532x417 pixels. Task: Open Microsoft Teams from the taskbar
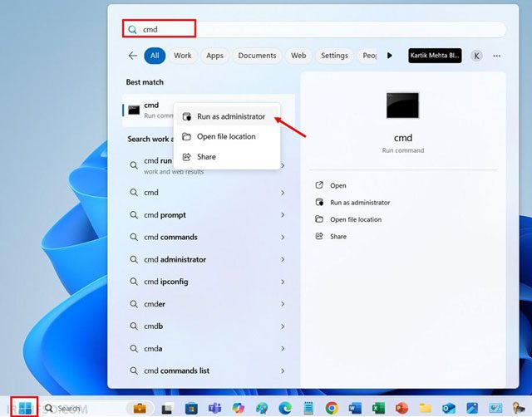pos(214,409)
